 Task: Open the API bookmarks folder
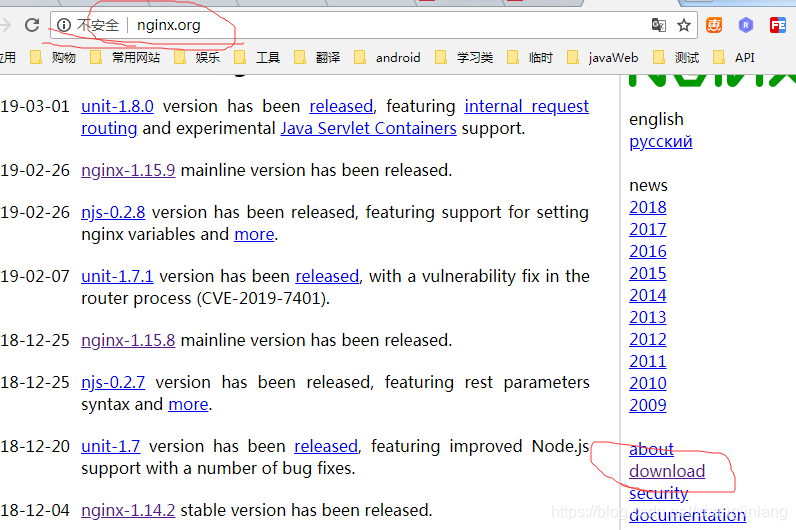click(x=734, y=57)
